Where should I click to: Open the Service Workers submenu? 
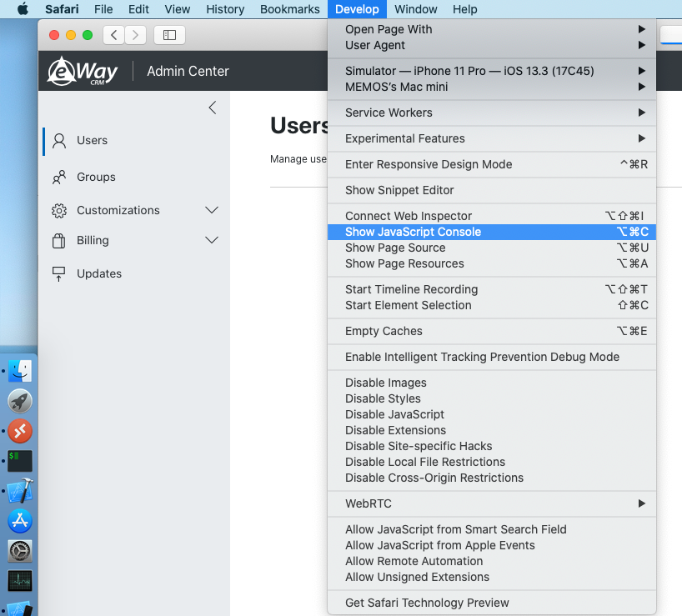click(x=492, y=113)
